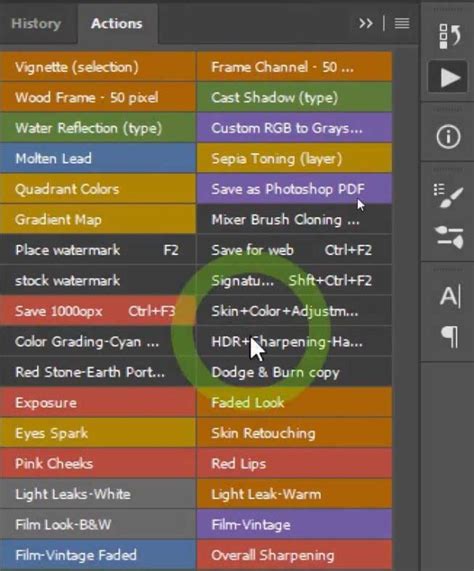The image size is (474, 571).
Task: Open the Info panel icon
Action: click(448, 137)
